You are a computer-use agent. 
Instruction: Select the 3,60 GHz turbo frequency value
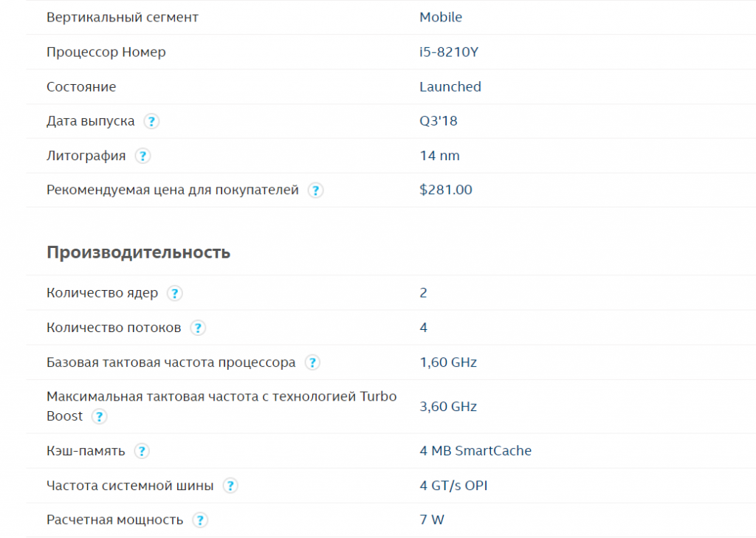pyautogui.click(x=447, y=407)
